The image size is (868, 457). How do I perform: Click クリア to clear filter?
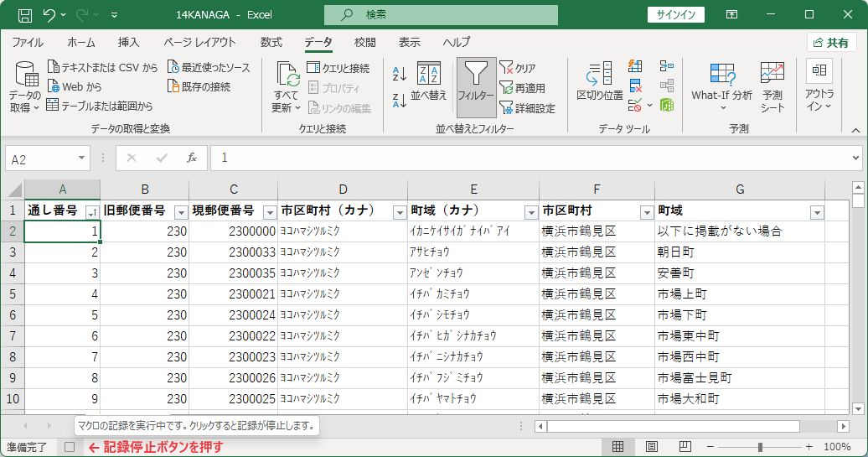pyautogui.click(x=518, y=68)
